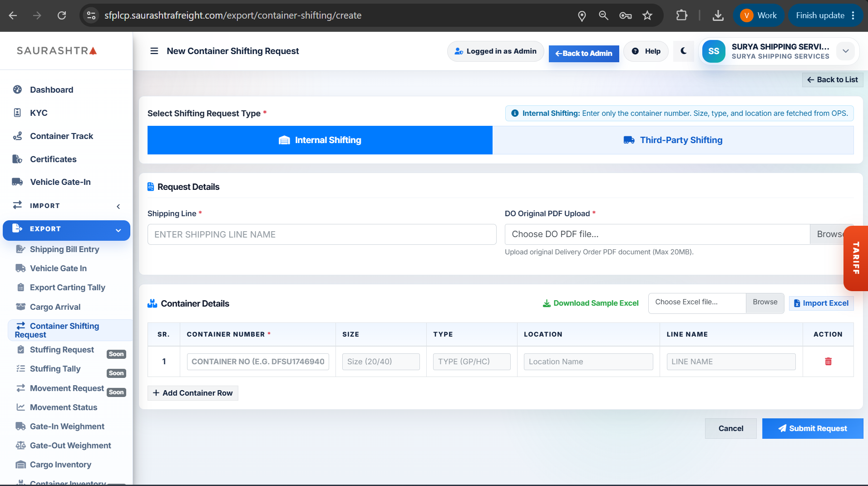Screen dimensions: 868x486
Task: Open the Help button
Action: [646, 51]
